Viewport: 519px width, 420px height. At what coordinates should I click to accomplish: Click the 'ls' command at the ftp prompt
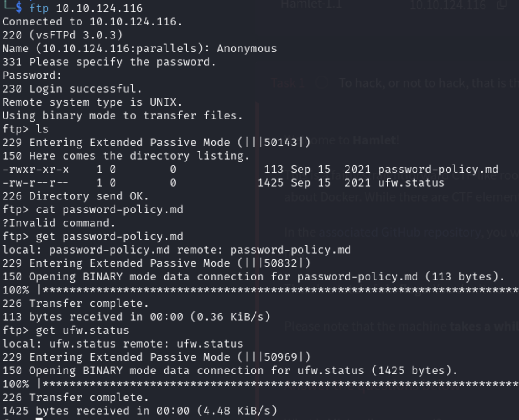pyautogui.click(x=42, y=129)
